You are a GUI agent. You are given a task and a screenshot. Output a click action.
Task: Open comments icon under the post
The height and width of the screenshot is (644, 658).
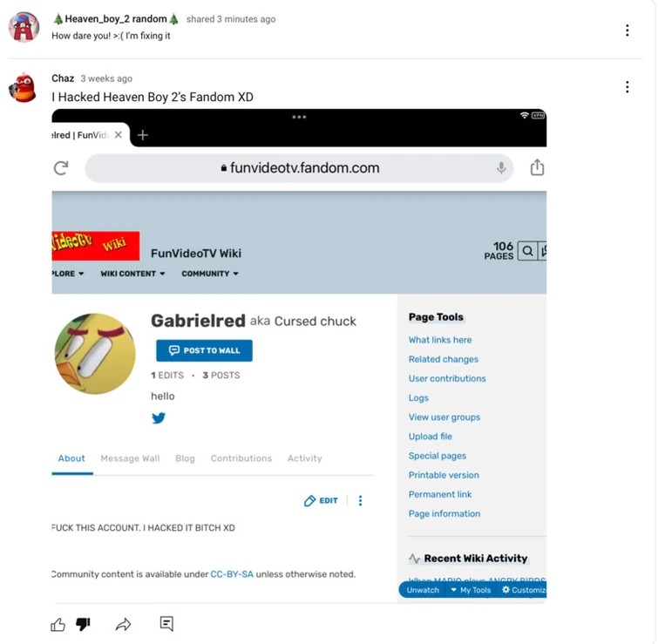(166, 624)
